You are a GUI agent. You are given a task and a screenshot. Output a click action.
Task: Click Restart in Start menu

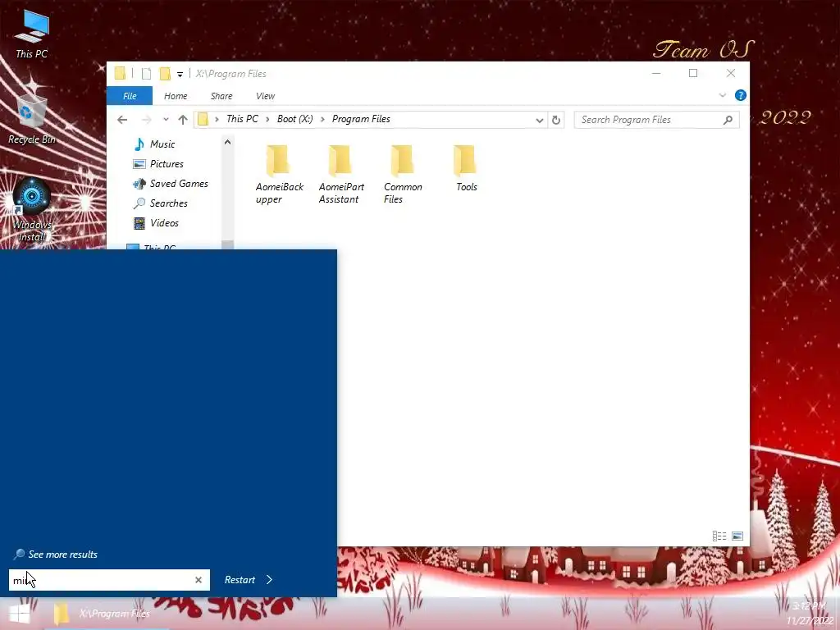tap(240, 580)
